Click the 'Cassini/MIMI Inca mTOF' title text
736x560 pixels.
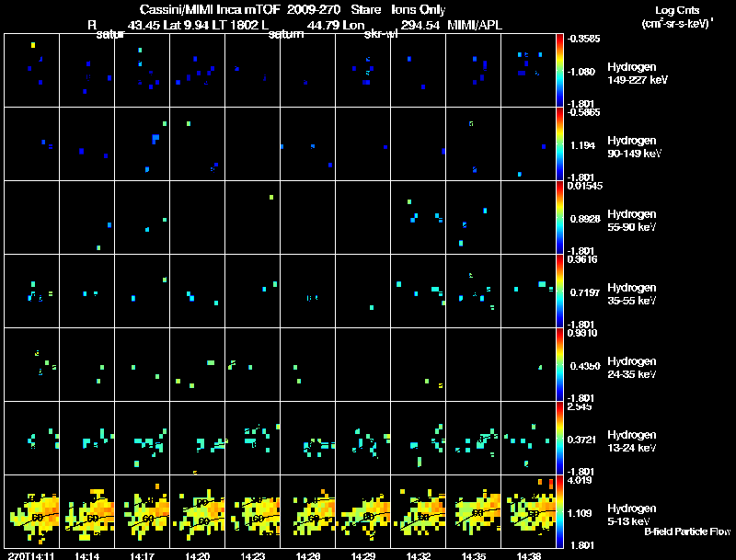pos(210,10)
